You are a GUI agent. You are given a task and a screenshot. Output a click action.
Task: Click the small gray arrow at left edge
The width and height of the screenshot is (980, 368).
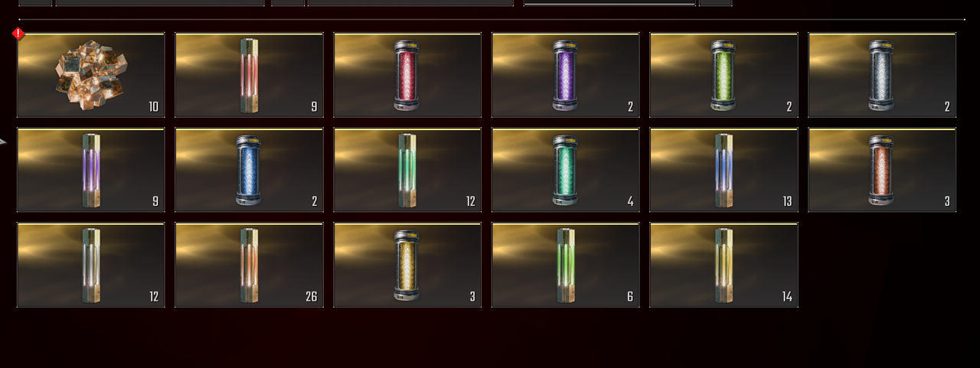point(3,141)
